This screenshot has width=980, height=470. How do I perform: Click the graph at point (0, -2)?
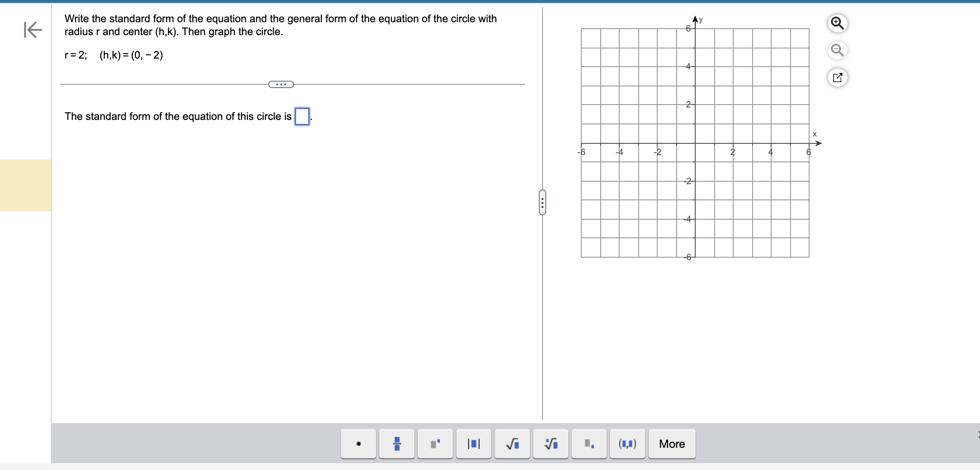coord(695,181)
